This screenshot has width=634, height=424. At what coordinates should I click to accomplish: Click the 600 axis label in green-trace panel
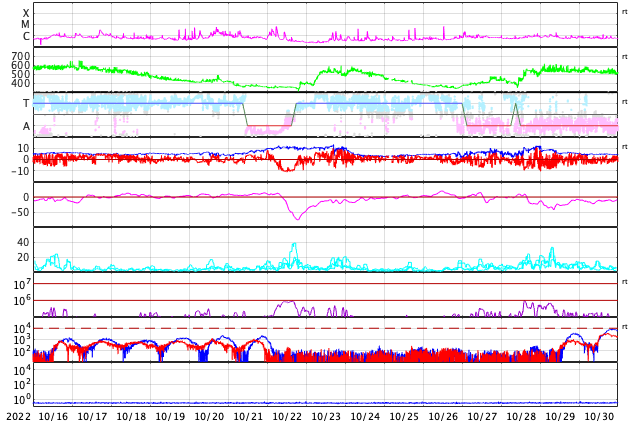point(21,65)
